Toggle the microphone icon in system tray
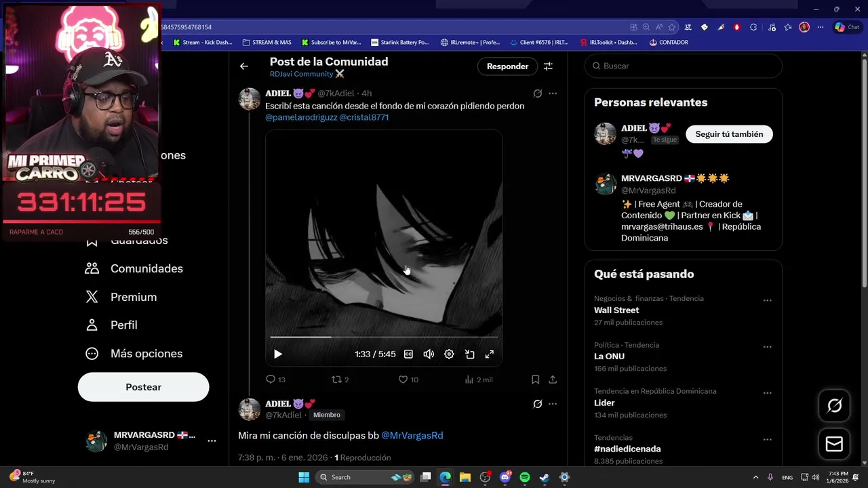 tap(770, 477)
